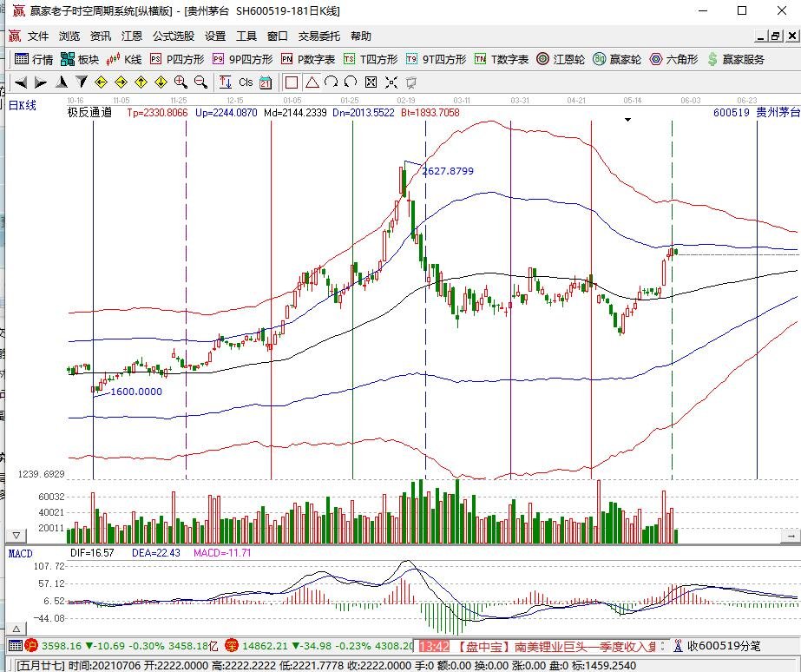The width and height of the screenshot is (801, 672).
Task: Click the clockwise rotate arrow icon
Action: (331, 82)
